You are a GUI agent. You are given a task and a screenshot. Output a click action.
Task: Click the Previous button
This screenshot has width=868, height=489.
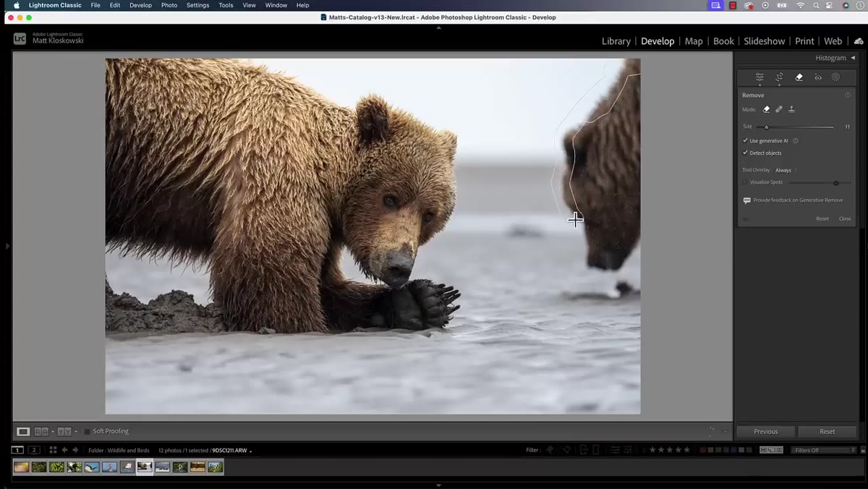pyautogui.click(x=766, y=432)
